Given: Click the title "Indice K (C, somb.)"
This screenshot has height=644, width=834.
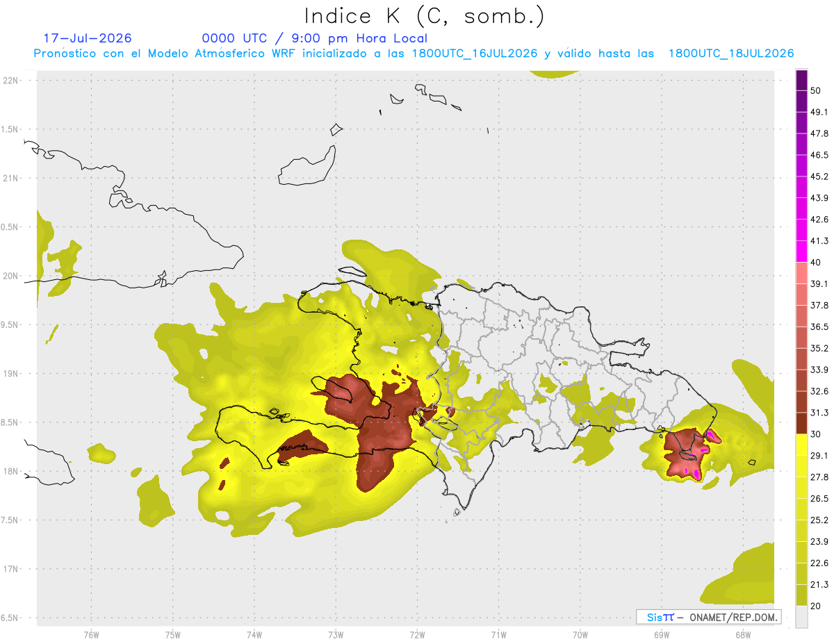Looking at the screenshot, I should [425, 15].
